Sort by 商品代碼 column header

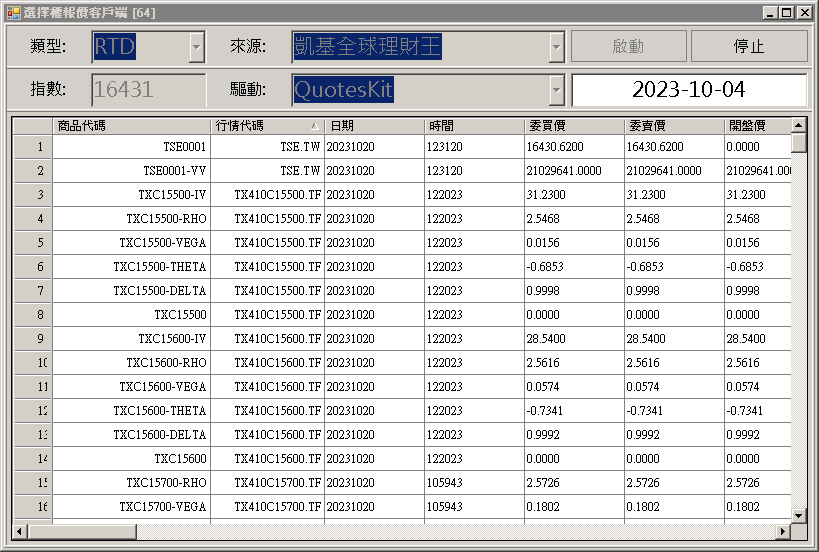(x=131, y=126)
